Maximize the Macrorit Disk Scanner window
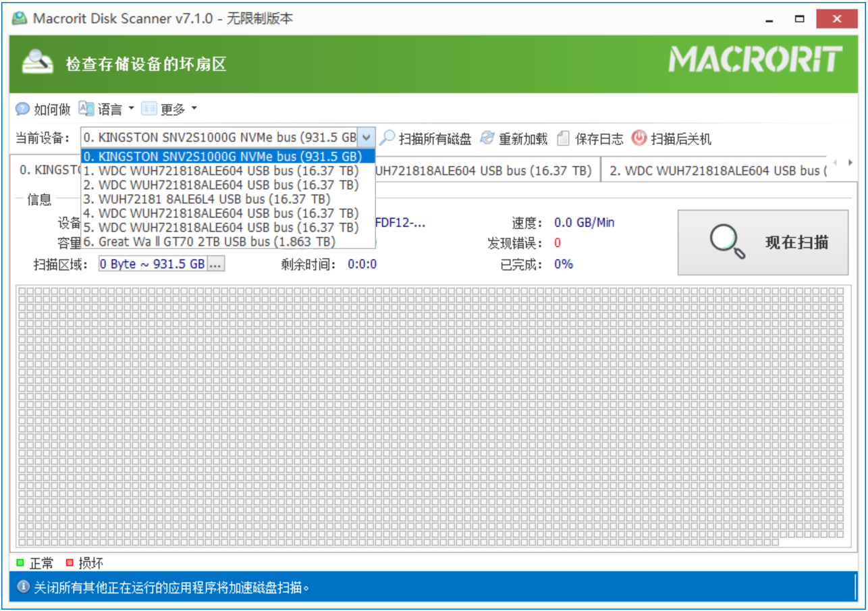The width and height of the screenshot is (868, 611). [x=800, y=19]
